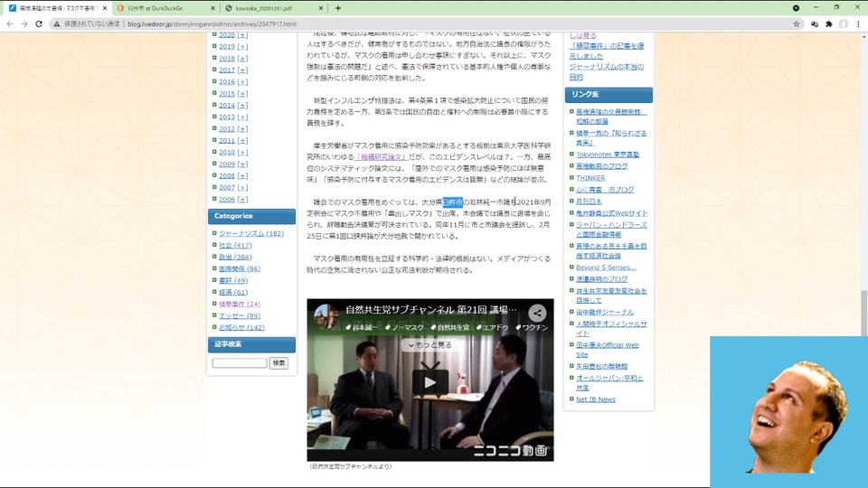Click the not-secure warning icon in address bar
This screenshot has width=868, height=488.
[x=56, y=23]
